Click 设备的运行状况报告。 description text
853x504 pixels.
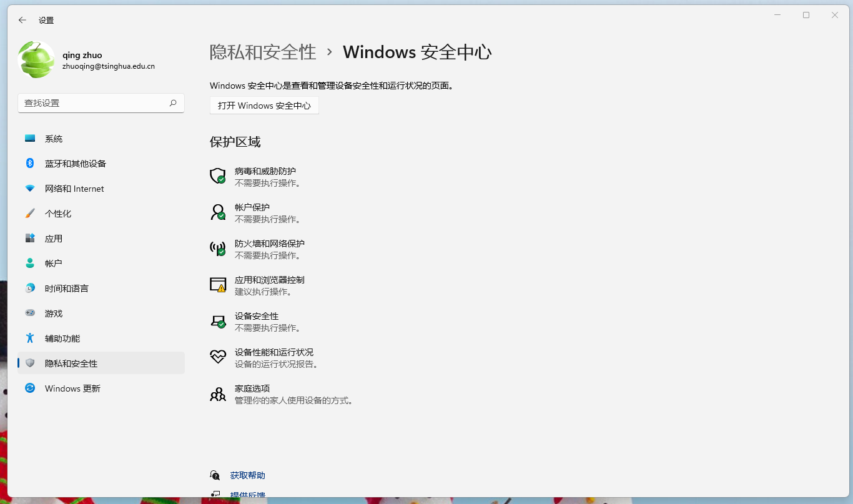click(277, 364)
